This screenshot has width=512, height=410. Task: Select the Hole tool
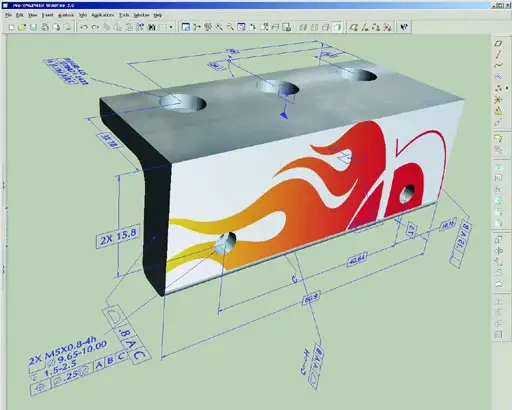498,167
